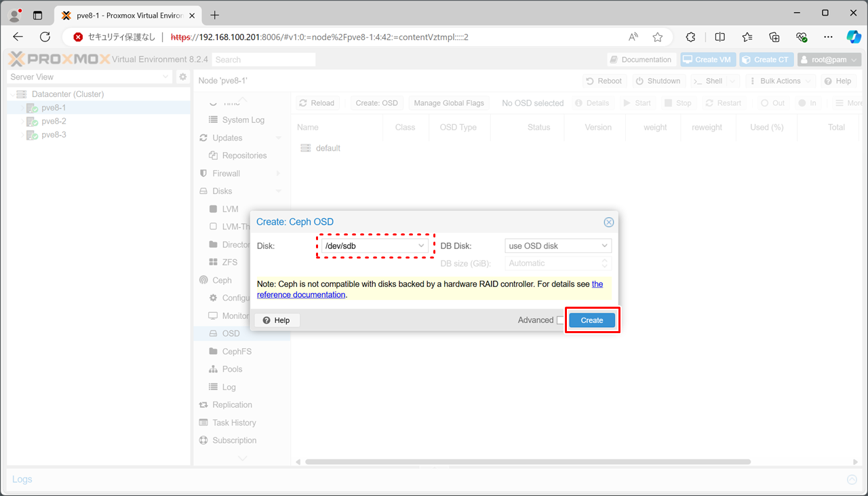
Task: Open the Disk /dev/sdb dropdown
Action: tap(375, 246)
